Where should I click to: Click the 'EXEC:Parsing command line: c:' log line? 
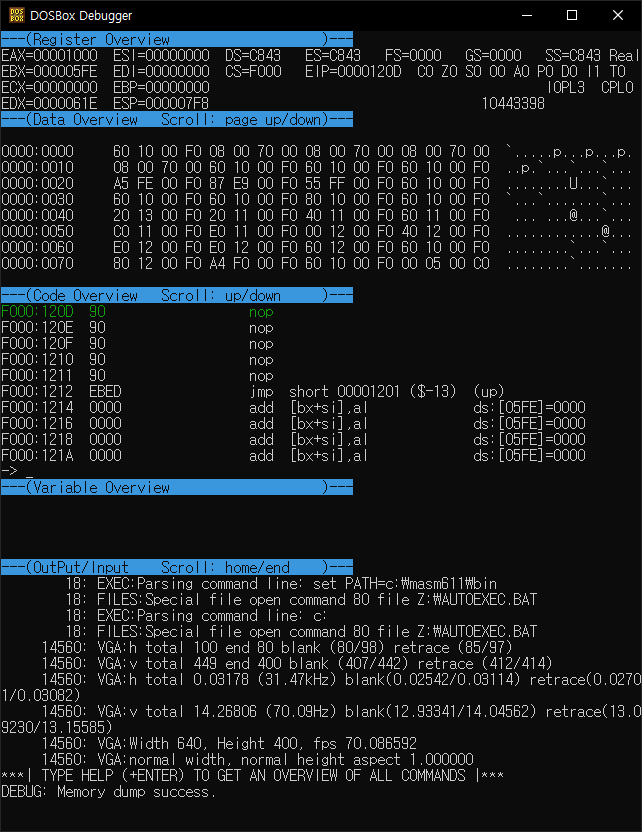tap(196, 616)
